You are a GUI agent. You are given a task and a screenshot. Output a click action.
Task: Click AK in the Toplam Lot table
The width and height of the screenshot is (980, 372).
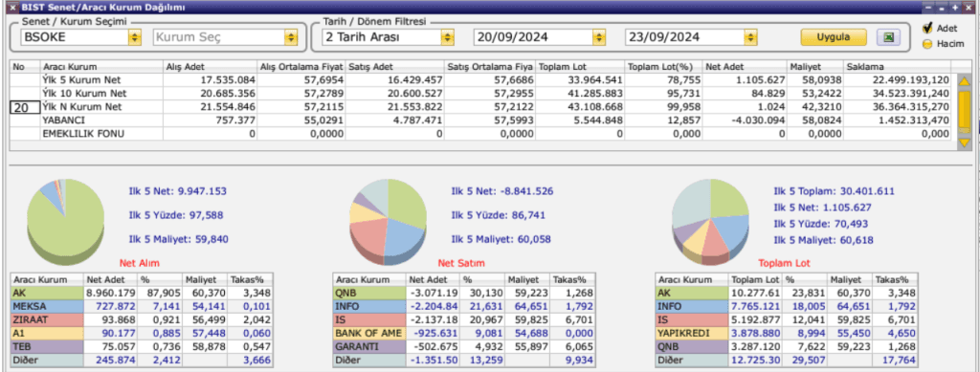coord(692,294)
